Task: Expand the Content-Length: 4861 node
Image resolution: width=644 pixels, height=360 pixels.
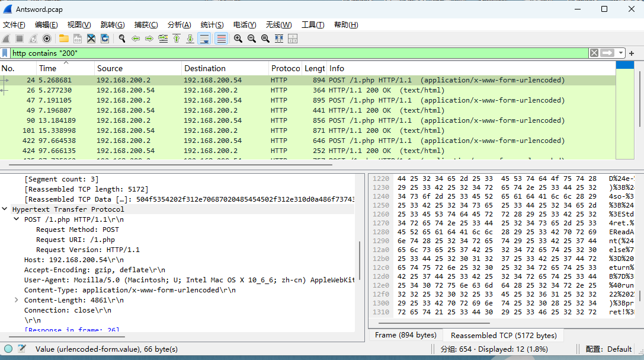Action: coord(17,300)
